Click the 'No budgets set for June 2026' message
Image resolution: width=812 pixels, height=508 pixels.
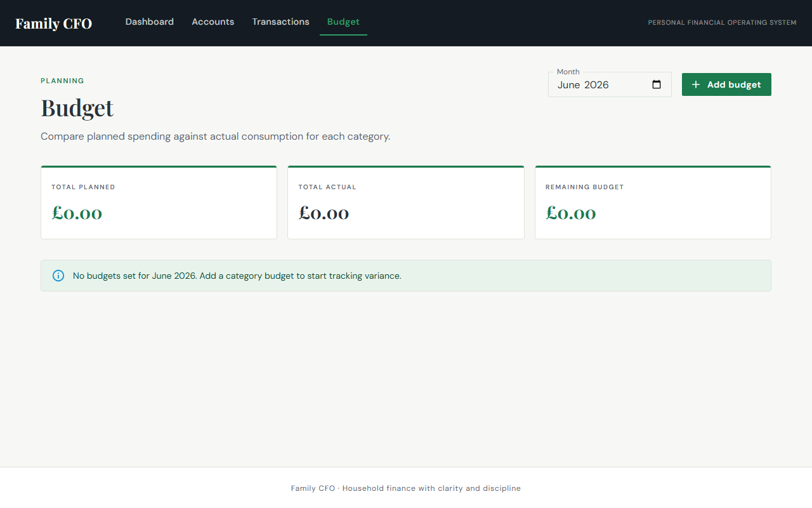pos(237,276)
